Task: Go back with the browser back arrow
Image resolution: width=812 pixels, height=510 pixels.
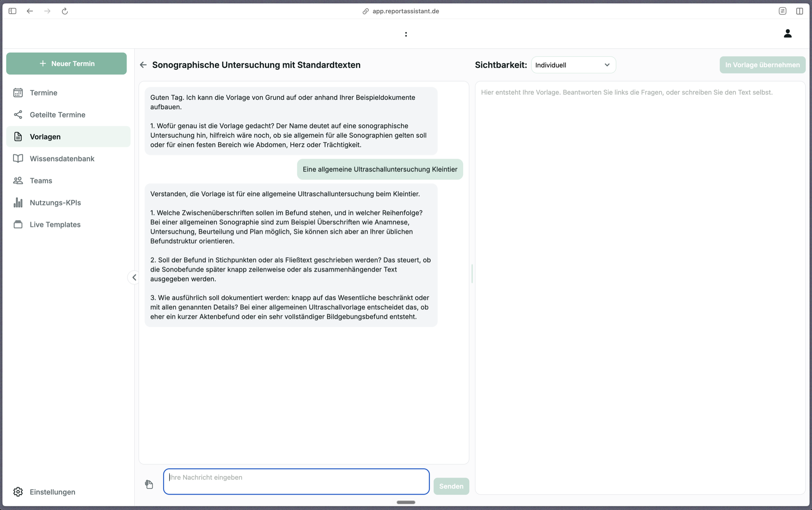Action: click(30, 11)
